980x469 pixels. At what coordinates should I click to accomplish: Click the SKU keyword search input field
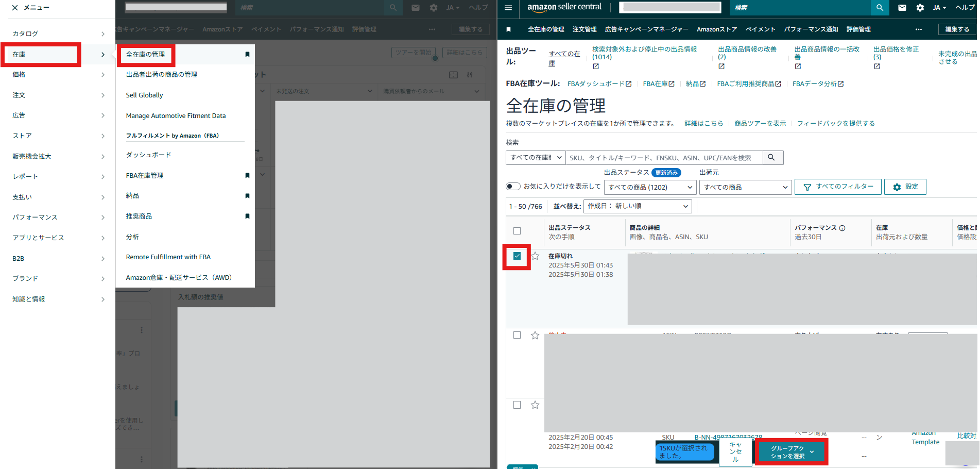(663, 158)
